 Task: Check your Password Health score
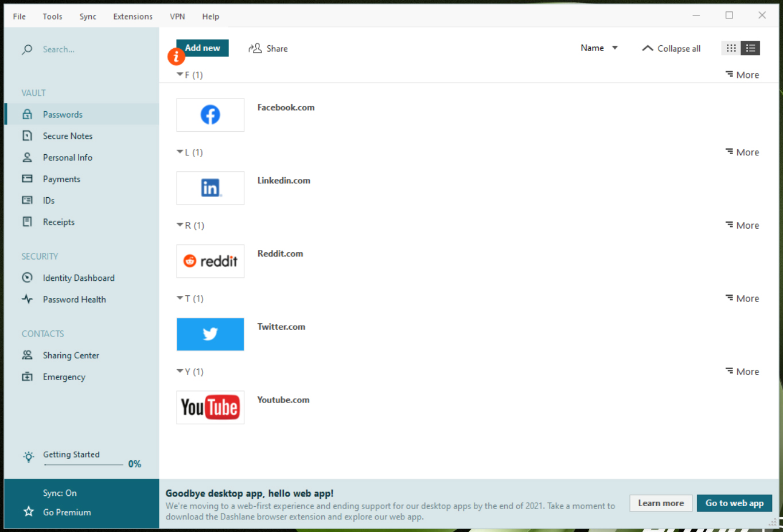click(74, 299)
